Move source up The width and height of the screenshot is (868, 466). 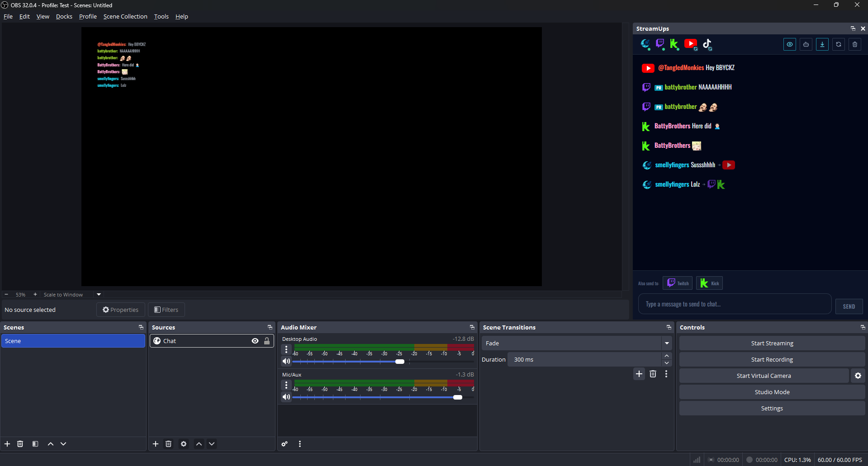[x=199, y=444]
